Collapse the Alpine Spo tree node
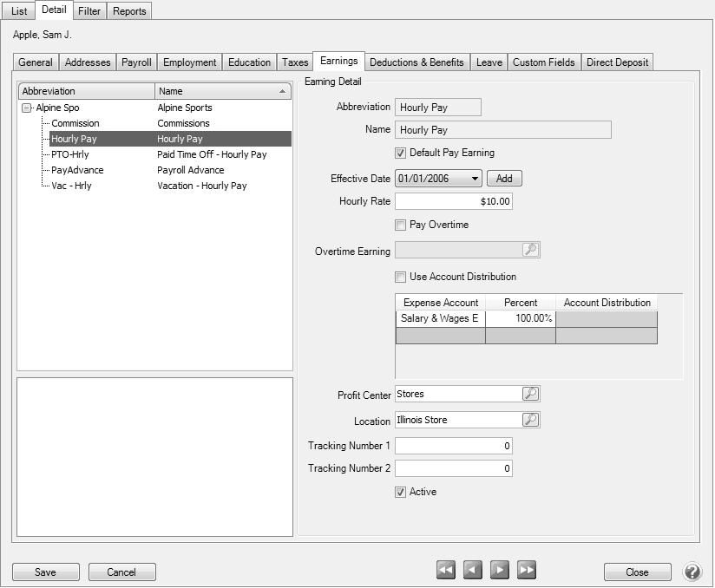This screenshot has width=715, height=588. pos(27,108)
